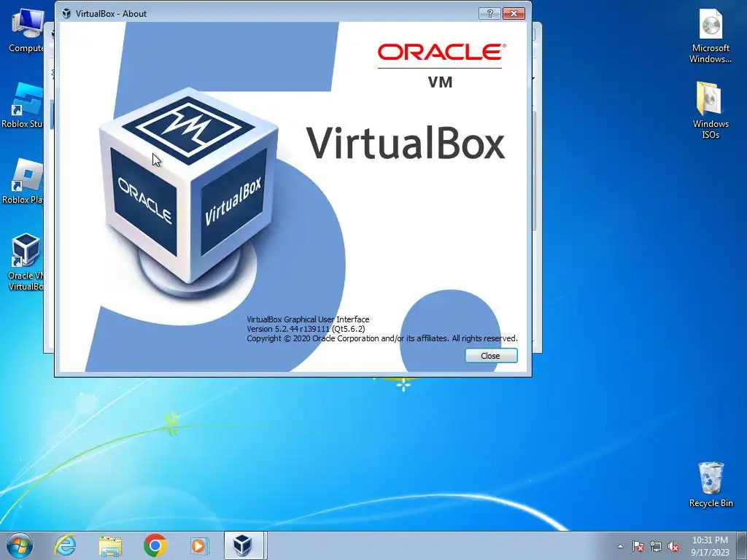This screenshot has width=747, height=560.
Task: Open the Windows Start menu
Action: coord(20,545)
